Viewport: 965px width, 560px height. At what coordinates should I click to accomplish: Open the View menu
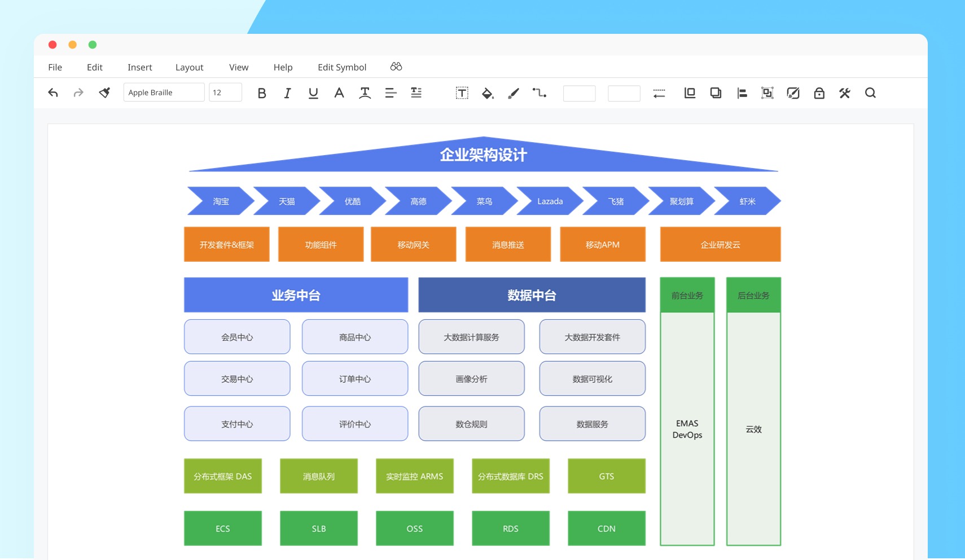(x=239, y=67)
